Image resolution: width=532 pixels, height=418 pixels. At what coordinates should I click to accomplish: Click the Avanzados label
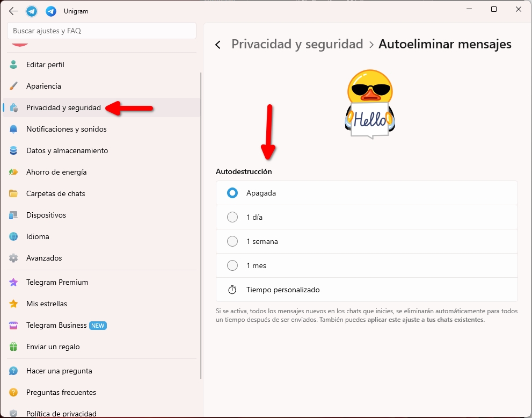click(44, 258)
